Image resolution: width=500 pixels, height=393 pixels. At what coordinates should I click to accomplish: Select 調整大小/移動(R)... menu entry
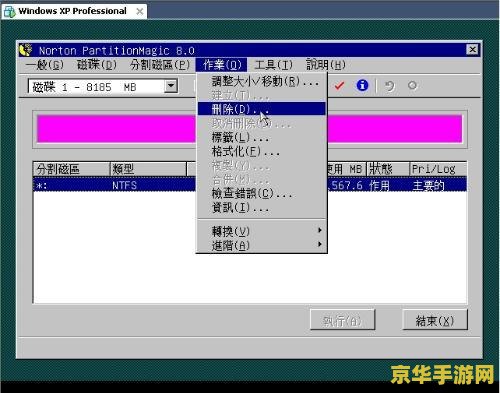(262, 81)
